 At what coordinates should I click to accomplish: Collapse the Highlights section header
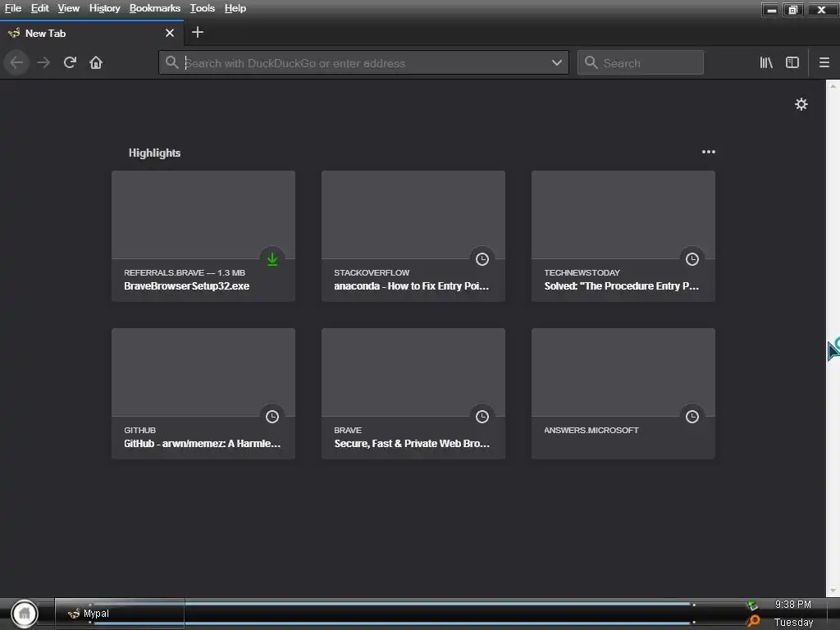[x=154, y=153]
